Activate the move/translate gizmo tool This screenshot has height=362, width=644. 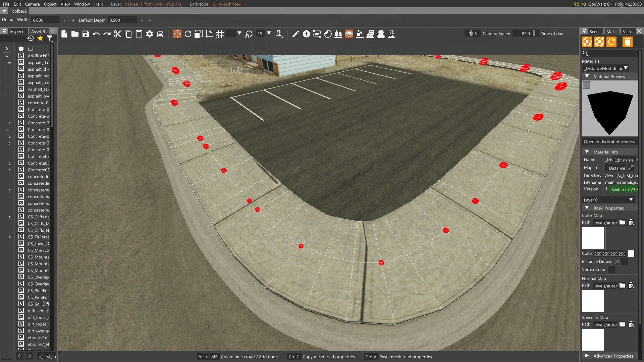pos(177,34)
